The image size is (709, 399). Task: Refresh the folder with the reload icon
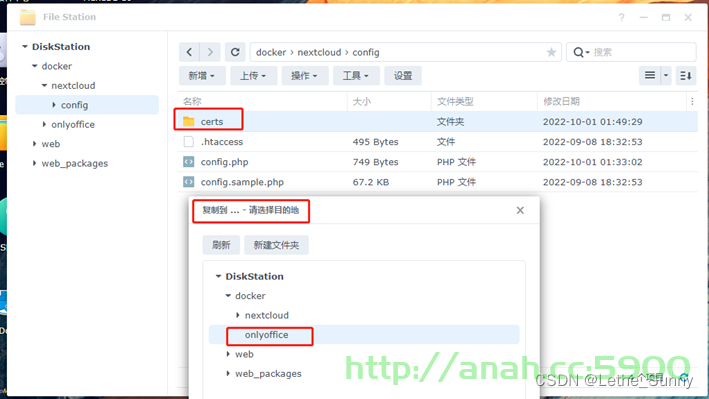[235, 52]
